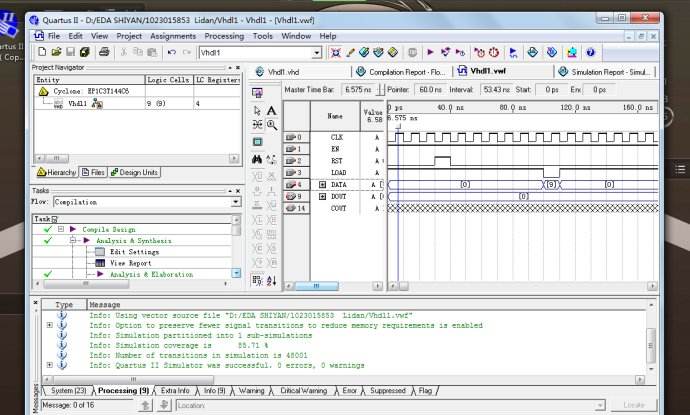Switch to the Files tab in Project Navigator
This screenshot has height=415, width=690.
point(92,172)
